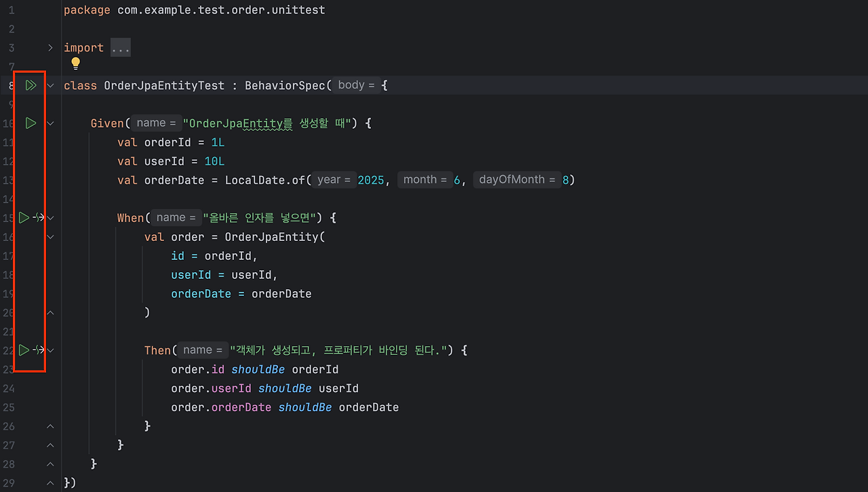The width and height of the screenshot is (868, 492).
Task: Collapse the Given block fold arrow
Action: (50, 123)
